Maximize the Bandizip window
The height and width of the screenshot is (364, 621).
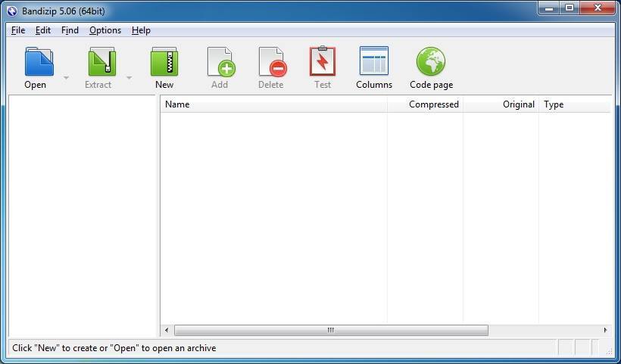(x=570, y=8)
